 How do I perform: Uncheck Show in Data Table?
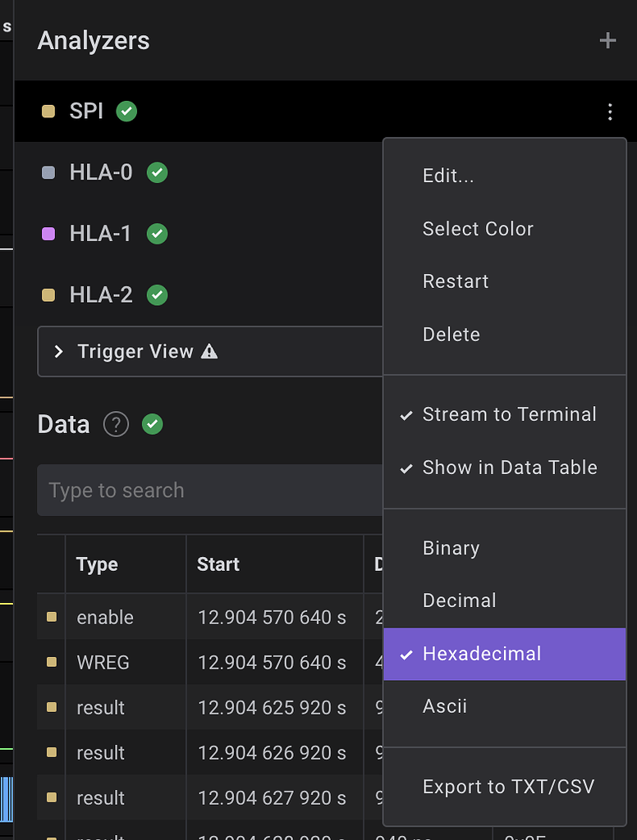click(x=509, y=468)
